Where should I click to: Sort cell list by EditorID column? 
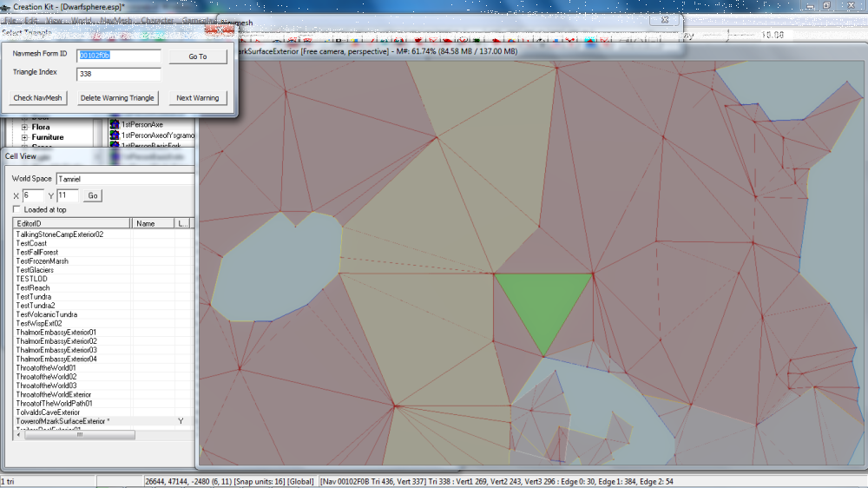pyautogui.click(x=72, y=223)
